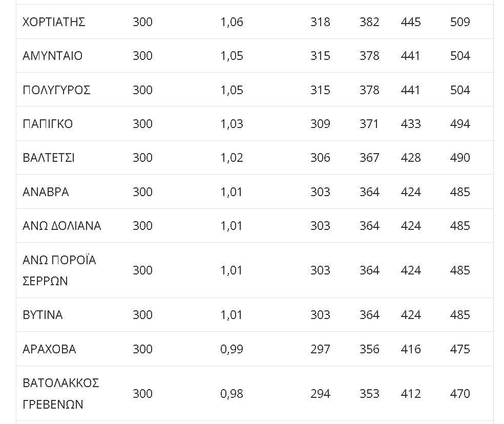
Task: Click the 494 value in ΠΑΠΙΓΚΟ row
Action: pyautogui.click(x=460, y=124)
